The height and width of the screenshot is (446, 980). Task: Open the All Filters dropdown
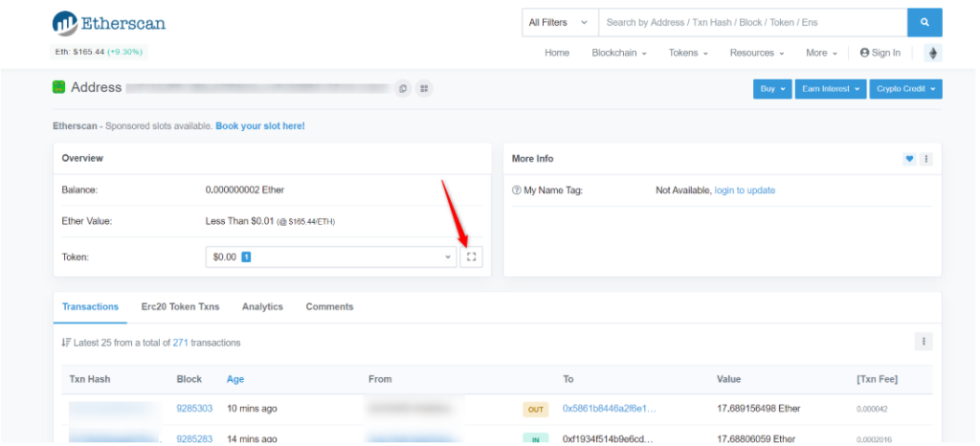[560, 22]
